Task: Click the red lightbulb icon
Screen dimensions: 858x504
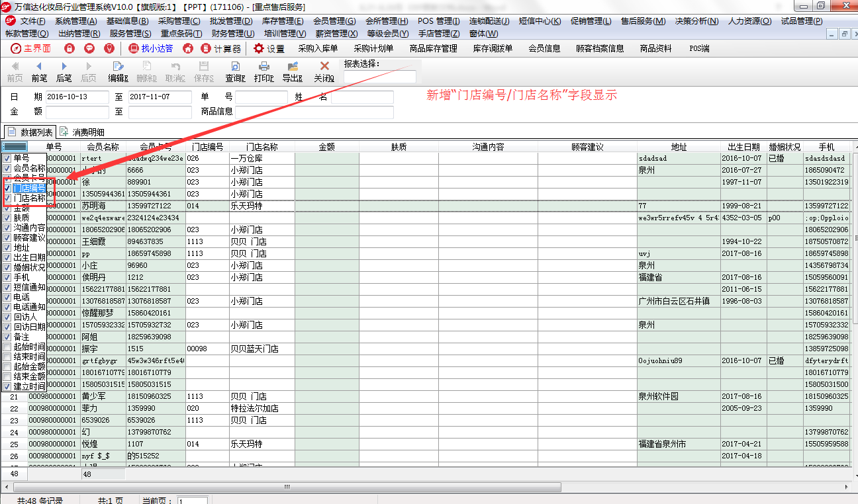Action: 109,48
